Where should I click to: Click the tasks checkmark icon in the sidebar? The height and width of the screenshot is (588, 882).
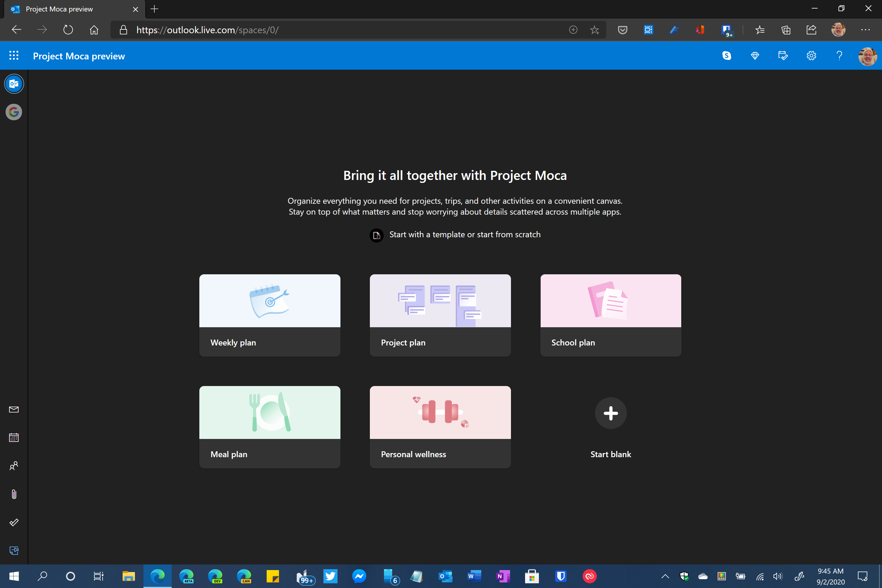[14, 522]
